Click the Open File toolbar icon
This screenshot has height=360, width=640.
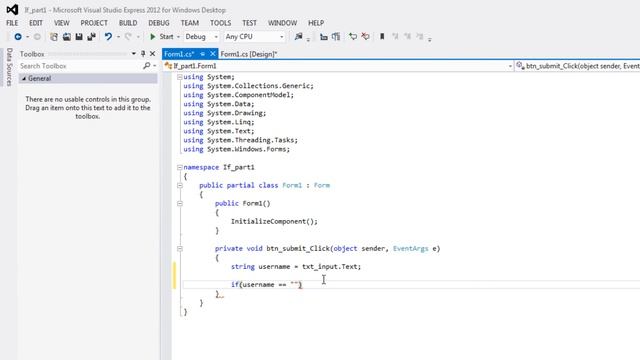67,37
